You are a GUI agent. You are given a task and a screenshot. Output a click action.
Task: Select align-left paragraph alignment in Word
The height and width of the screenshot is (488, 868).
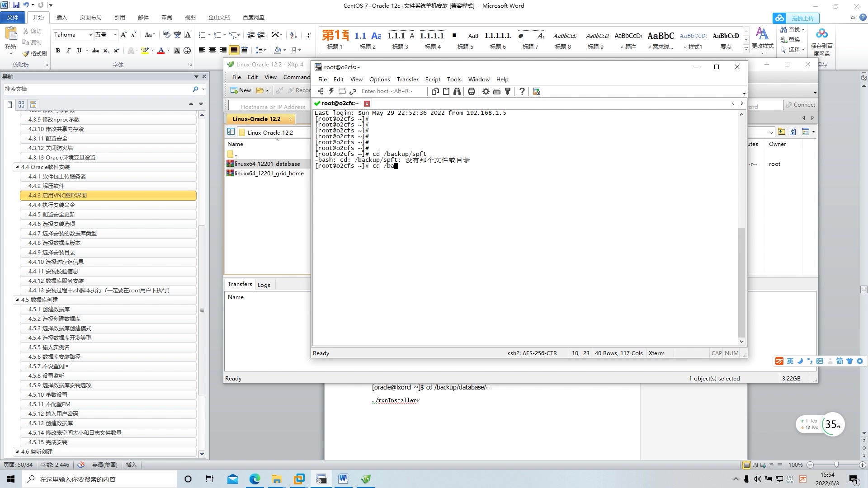click(202, 50)
